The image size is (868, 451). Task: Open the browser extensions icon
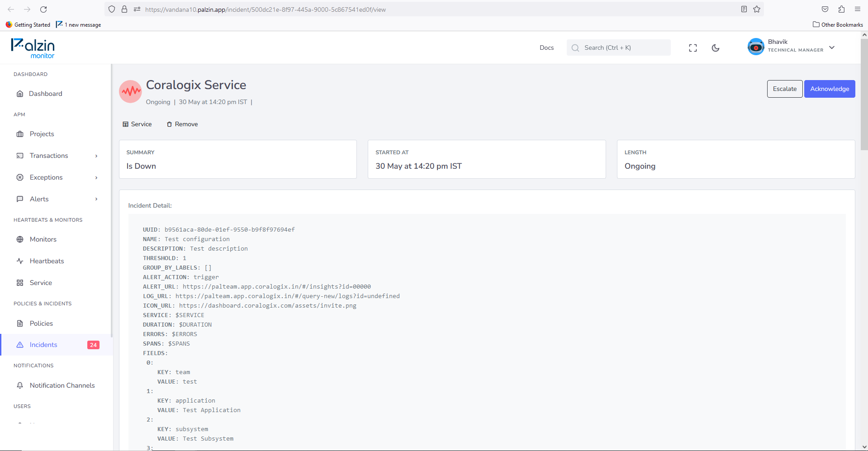[x=841, y=9]
